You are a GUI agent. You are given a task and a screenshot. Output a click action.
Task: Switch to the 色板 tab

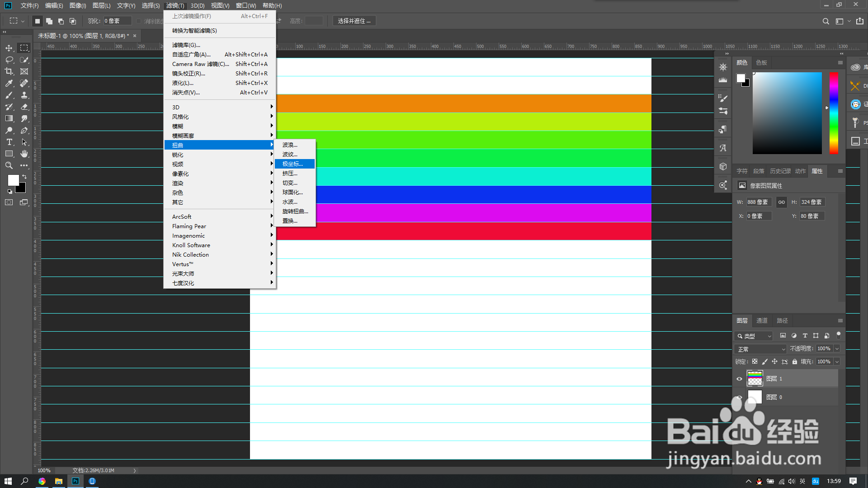[762, 62]
